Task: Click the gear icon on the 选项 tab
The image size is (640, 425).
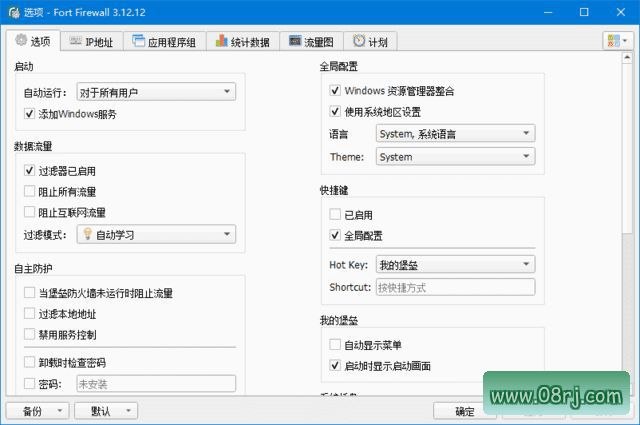Action: pos(21,40)
